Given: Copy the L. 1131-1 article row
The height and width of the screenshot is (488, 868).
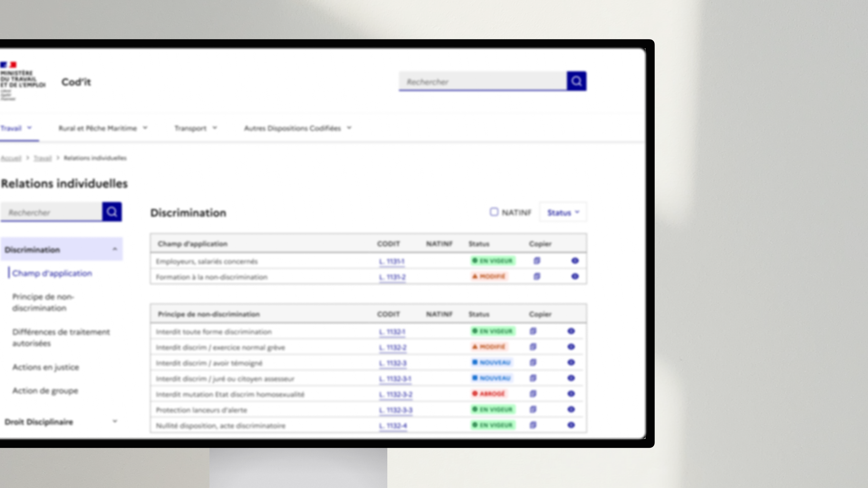Looking at the screenshot, I should tap(537, 261).
